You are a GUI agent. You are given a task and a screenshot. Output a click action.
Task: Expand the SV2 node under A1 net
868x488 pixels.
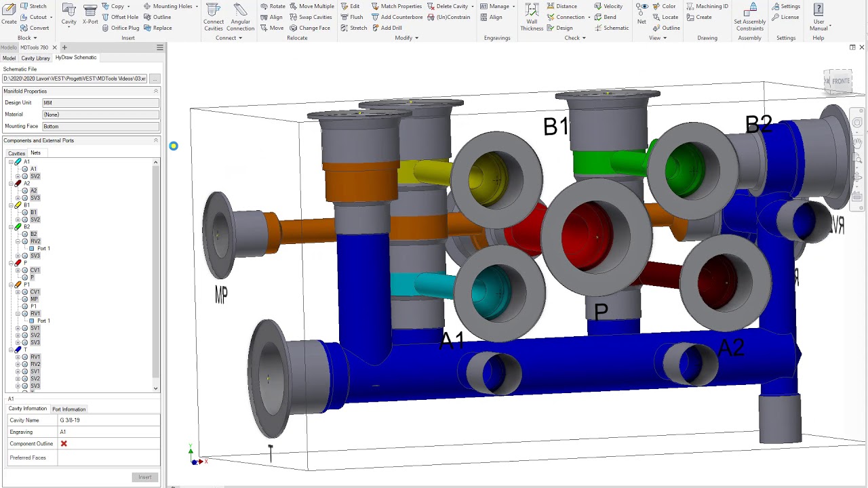click(x=18, y=176)
